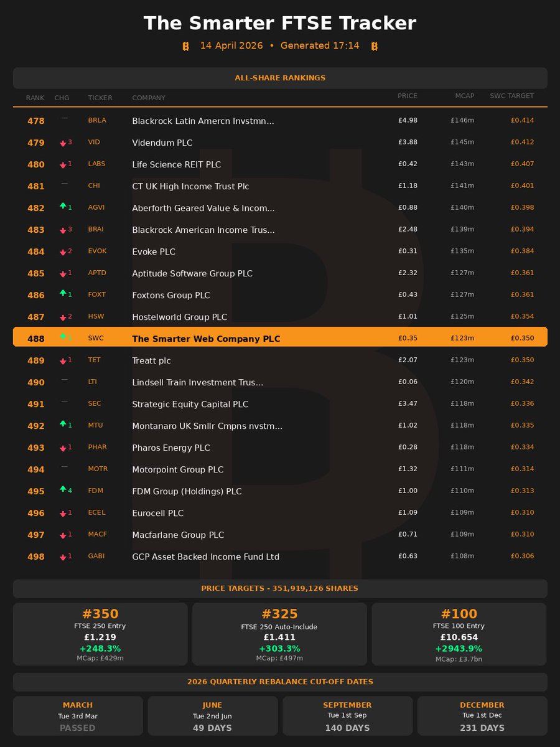This screenshot has width=560, height=747.
Task: Click the TICKER column header
Action: click(100, 97)
